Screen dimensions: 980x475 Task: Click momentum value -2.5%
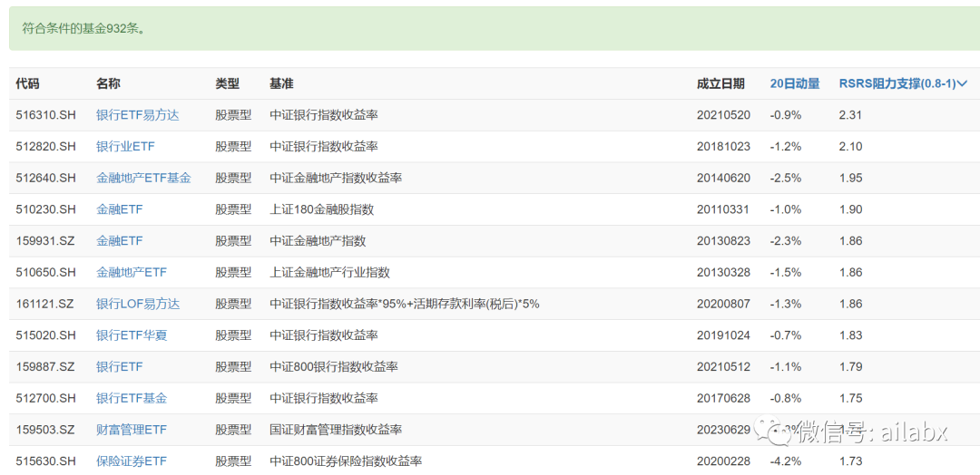tap(786, 178)
